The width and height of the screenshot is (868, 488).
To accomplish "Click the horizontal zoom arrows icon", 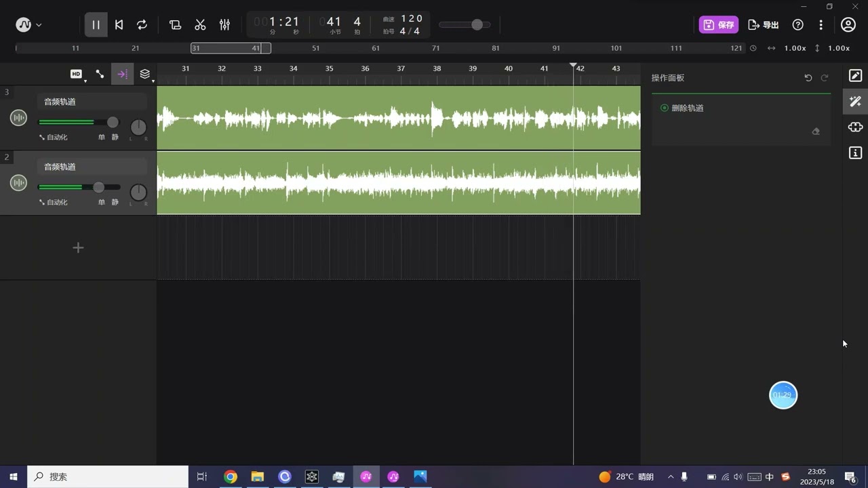I will tap(771, 48).
